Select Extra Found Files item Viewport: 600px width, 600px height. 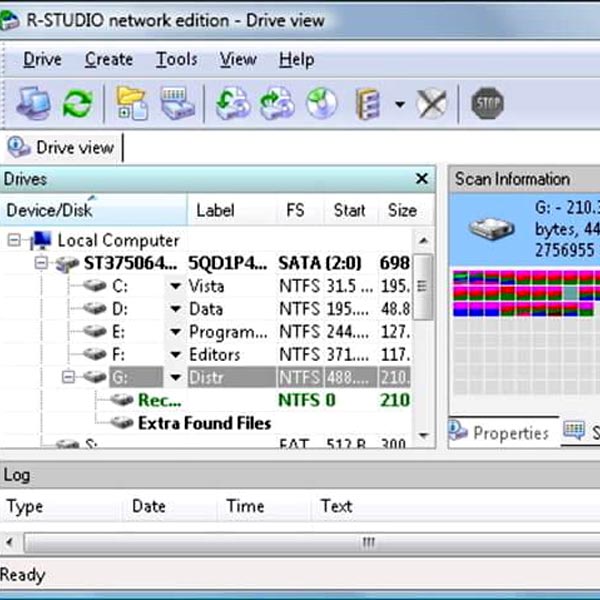(x=204, y=423)
